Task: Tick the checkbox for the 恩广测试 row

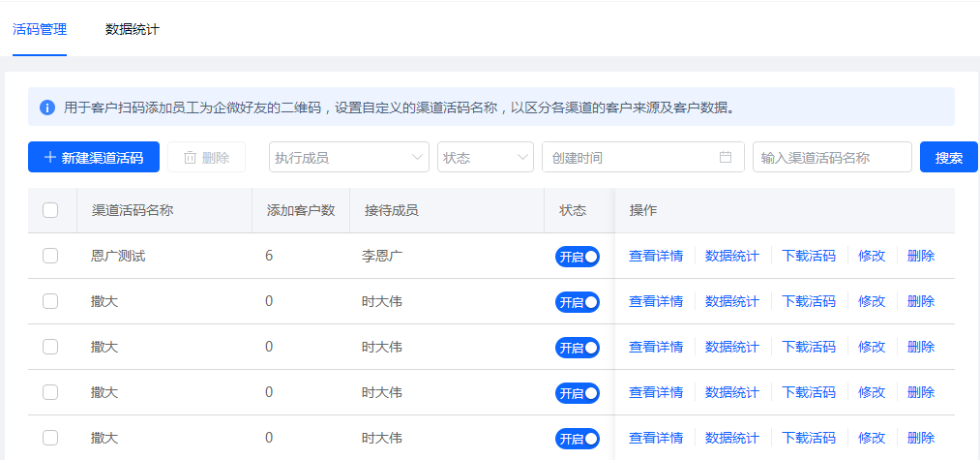Action: (x=50, y=256)
